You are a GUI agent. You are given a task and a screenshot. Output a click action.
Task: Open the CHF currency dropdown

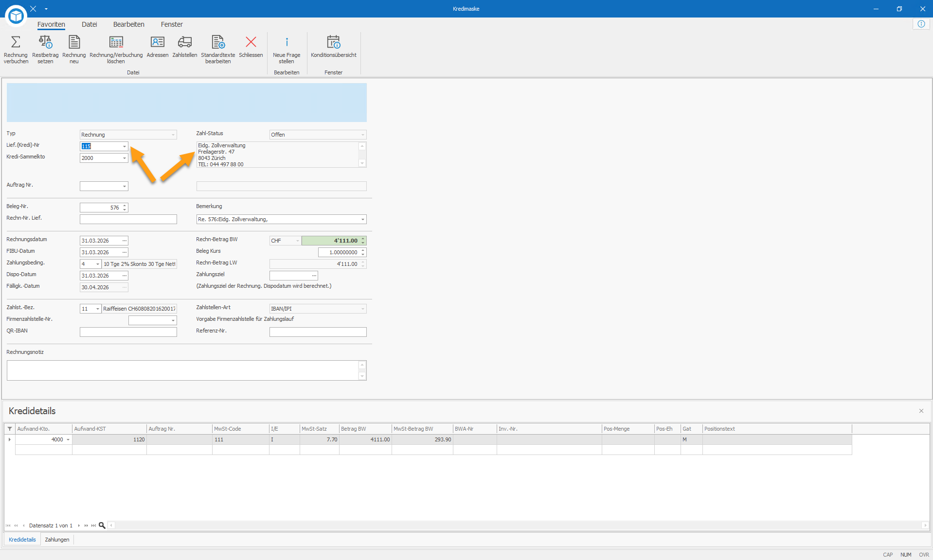pyautogui.click(x=297, y=241)
